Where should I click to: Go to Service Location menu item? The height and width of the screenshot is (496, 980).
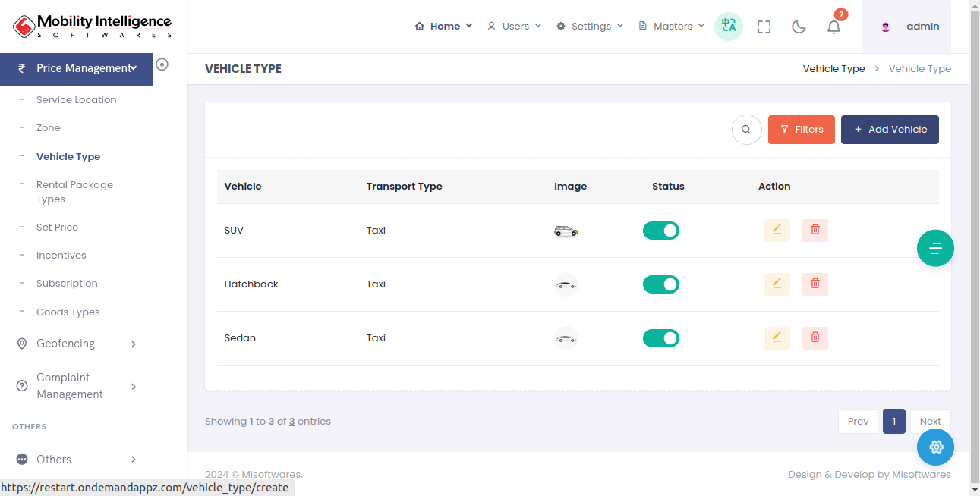click(x=76, y=100)
